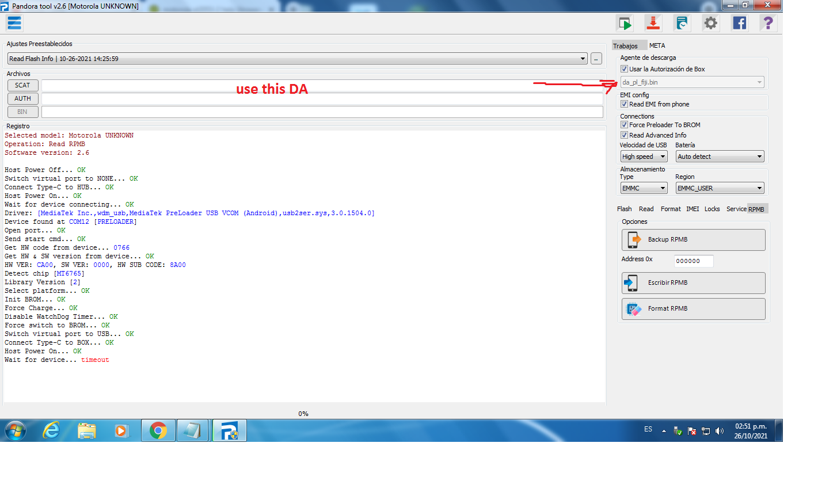Select the Service tab
This screenshot has height=504, width=837.
(x=736, y=209)
